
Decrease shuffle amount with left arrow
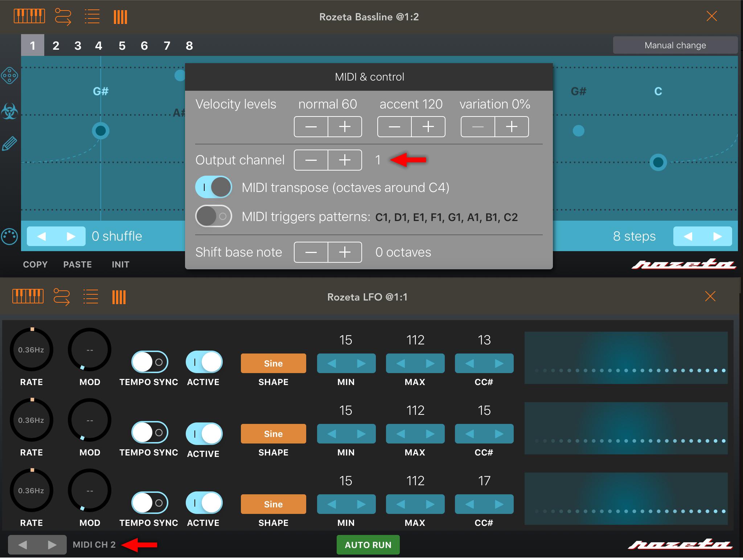pyautogui.click(x=42, y=236)
